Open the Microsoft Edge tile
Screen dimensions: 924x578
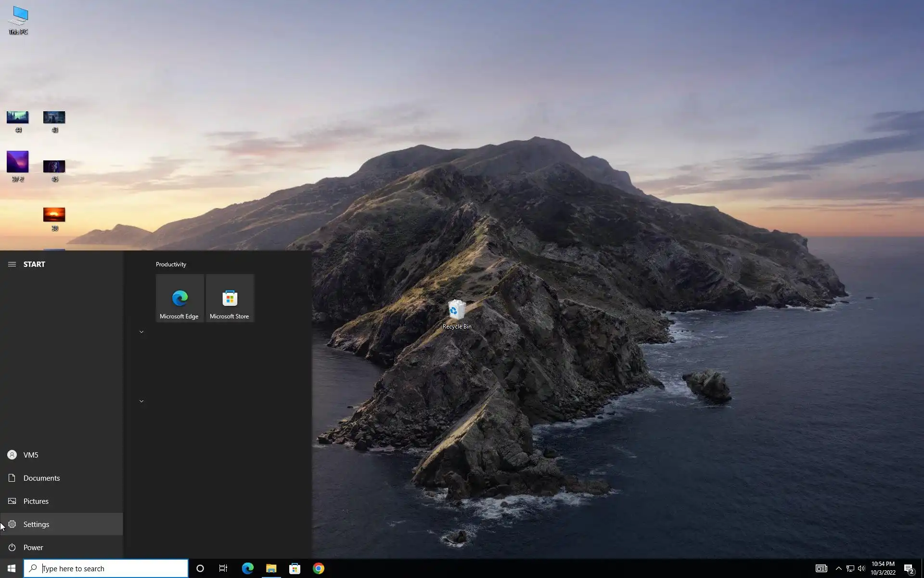180,298
